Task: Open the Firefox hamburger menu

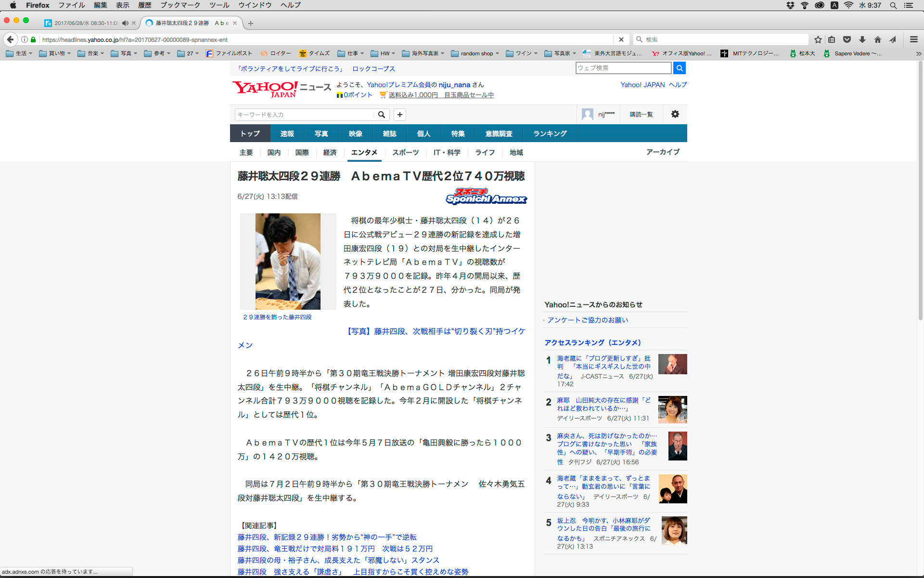Action: 913,39
